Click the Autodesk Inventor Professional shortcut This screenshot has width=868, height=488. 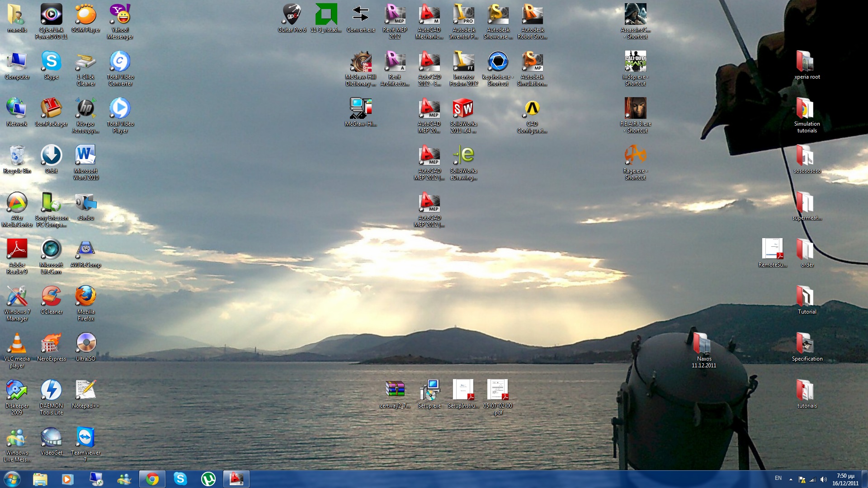[463, 15]
